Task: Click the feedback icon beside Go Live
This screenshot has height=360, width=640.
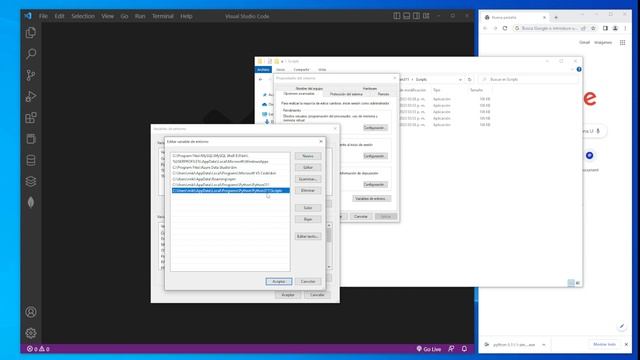Action: 451,349
